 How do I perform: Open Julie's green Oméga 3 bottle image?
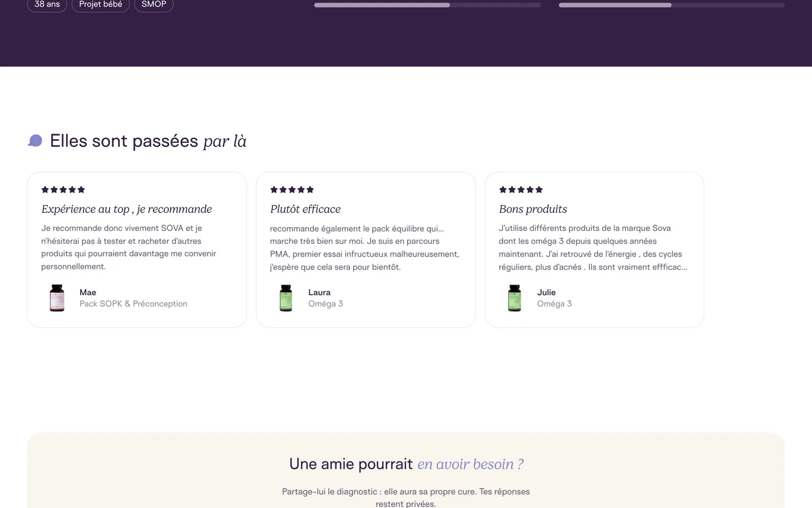click(515, 298)
